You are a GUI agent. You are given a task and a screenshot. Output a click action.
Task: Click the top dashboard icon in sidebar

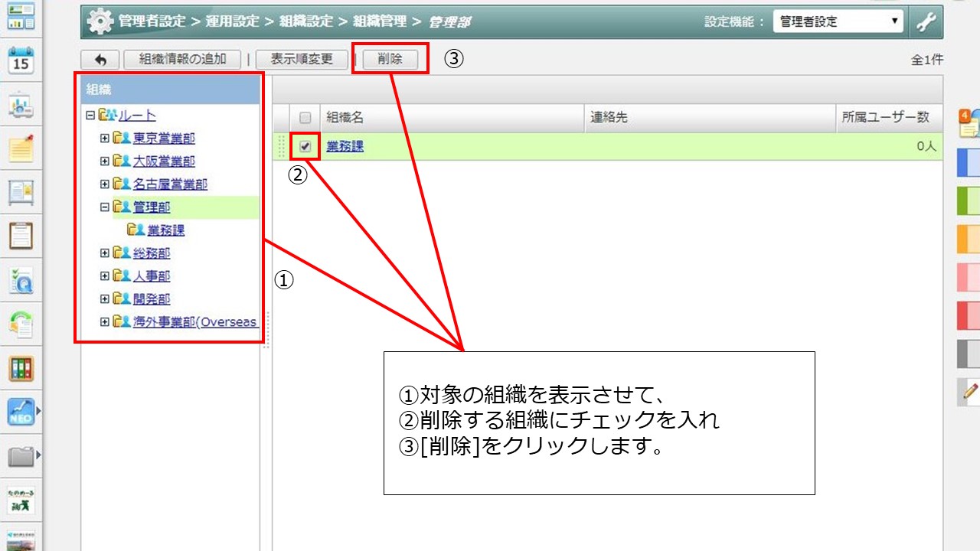point(21,16)
